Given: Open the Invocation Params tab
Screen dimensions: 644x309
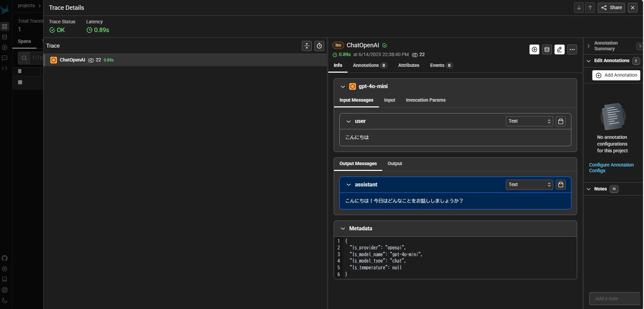Looking at the screenshot, I should click(x=426, y=100).
